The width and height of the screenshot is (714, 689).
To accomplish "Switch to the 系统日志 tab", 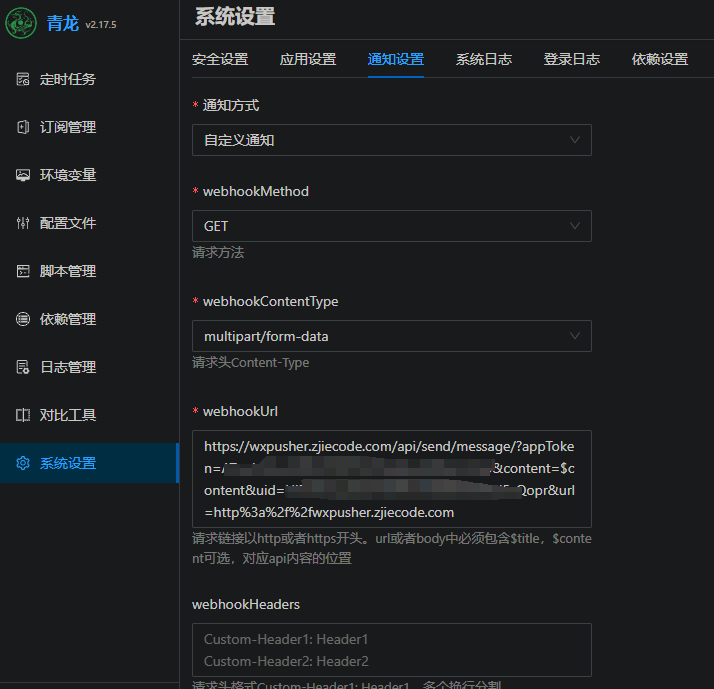I will pos(484,59).
